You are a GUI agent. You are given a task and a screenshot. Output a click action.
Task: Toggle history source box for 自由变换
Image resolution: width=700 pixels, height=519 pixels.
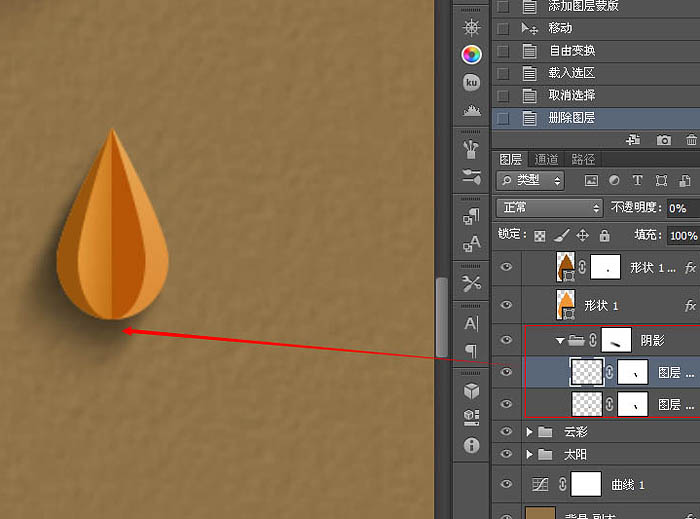(503, 51)
